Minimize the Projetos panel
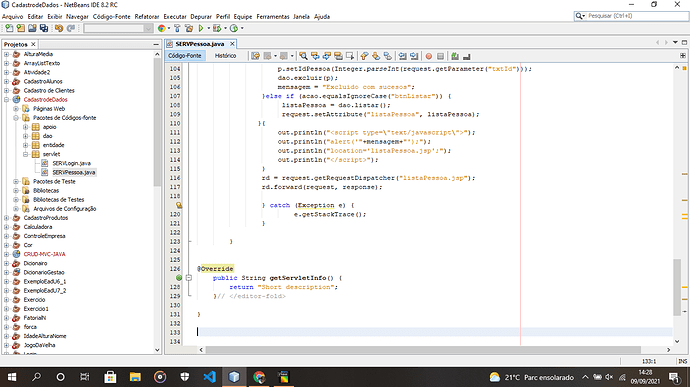This screenshot has width=690, height=387. pos(156,44)
